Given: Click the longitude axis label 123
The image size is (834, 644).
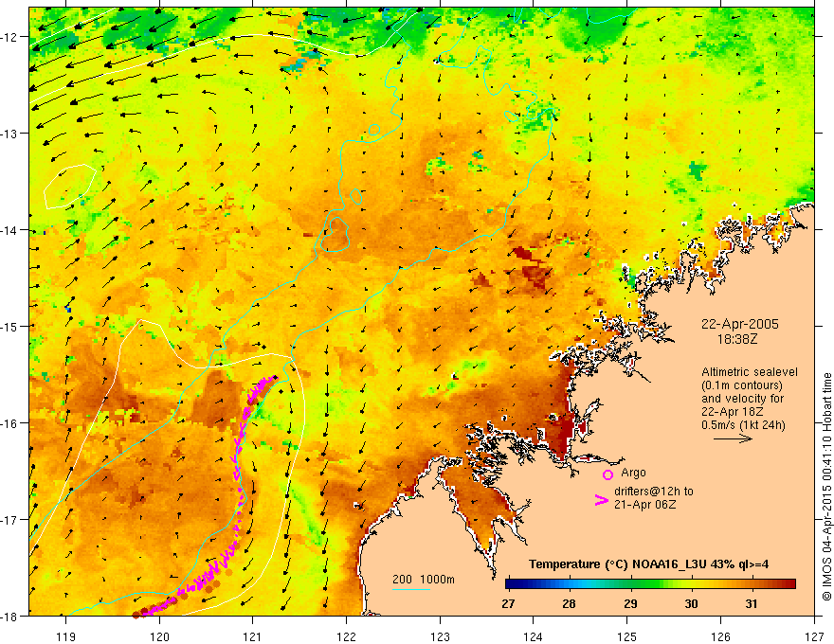Looking at the screenshot, I should [440, 636].
